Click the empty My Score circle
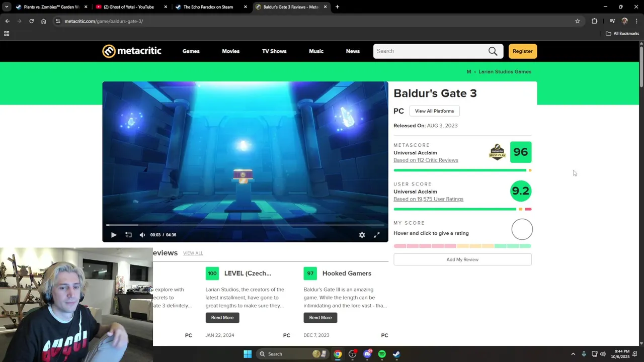Viewport: 644px width, 362px height. click(522, 229)
